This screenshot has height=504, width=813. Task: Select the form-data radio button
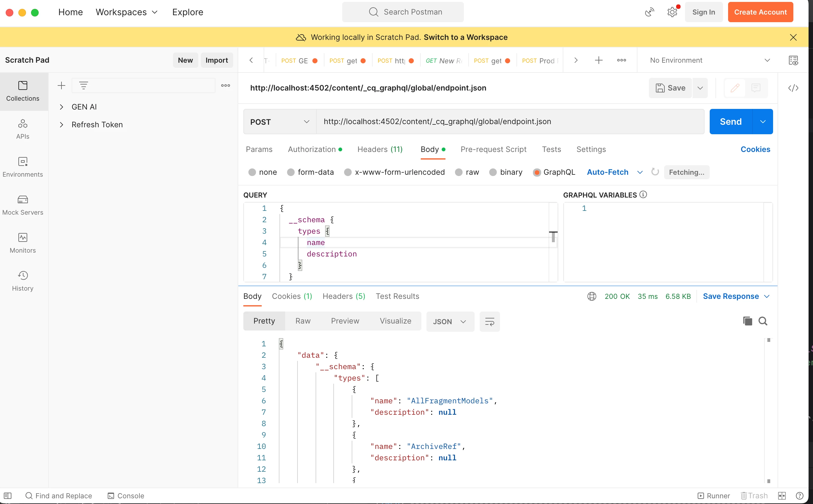[291, 172]
